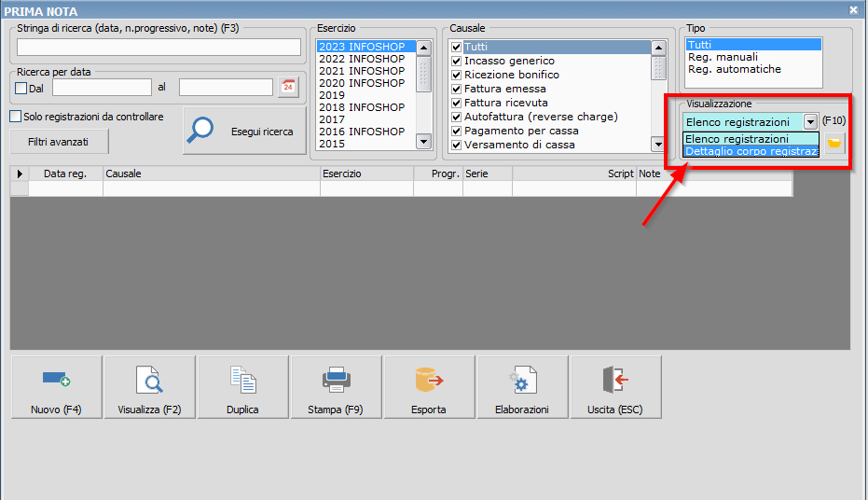Click Esercizio list scroll down arrow
Screen dimensions: 868x500
423,142
